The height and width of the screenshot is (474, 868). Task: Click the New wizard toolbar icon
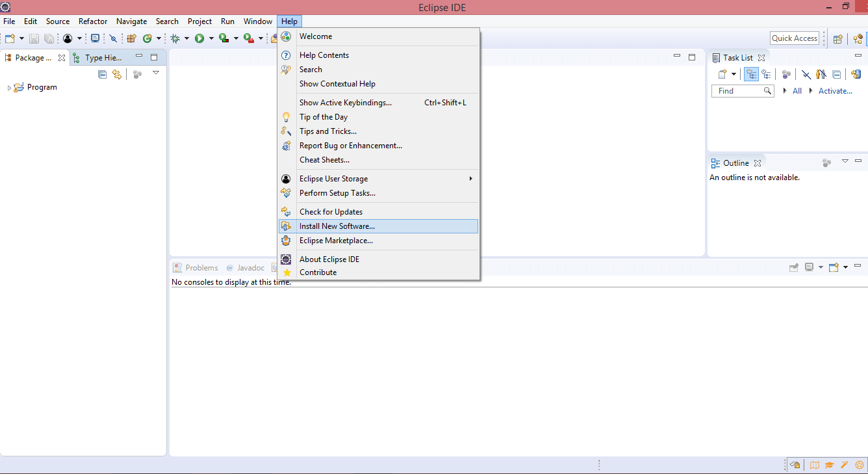(9, 38)
